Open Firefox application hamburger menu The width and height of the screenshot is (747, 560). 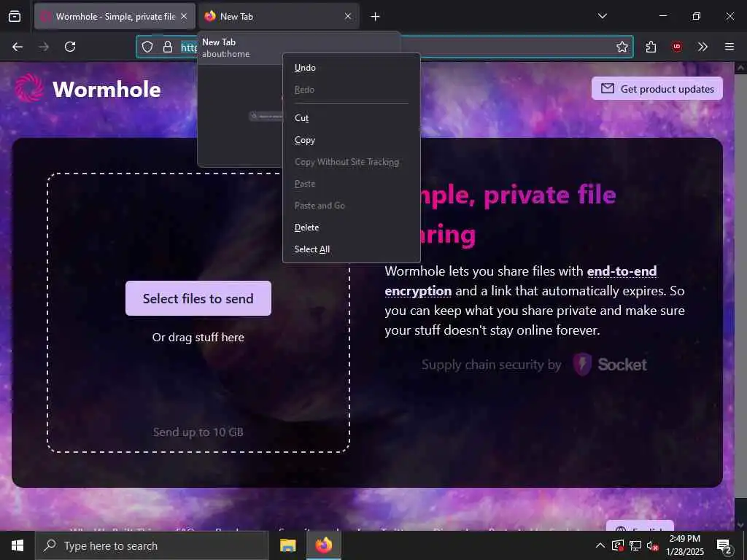(729, 47)
